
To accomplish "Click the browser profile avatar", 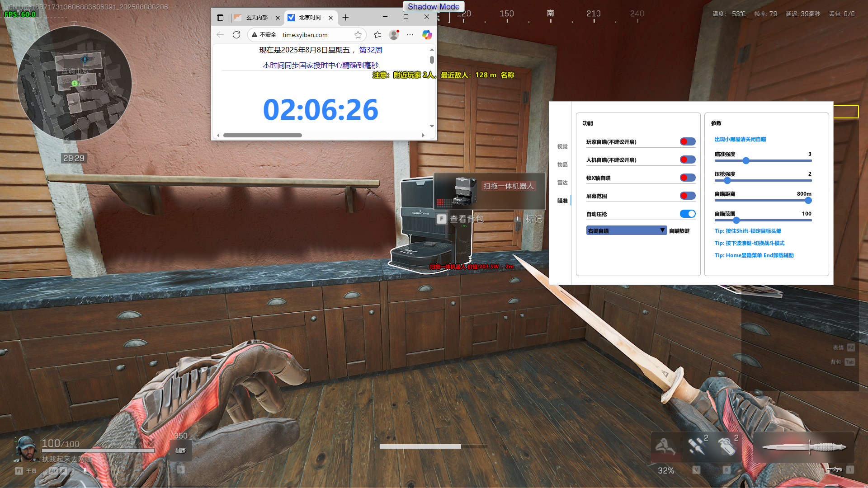I will [394, 35].
